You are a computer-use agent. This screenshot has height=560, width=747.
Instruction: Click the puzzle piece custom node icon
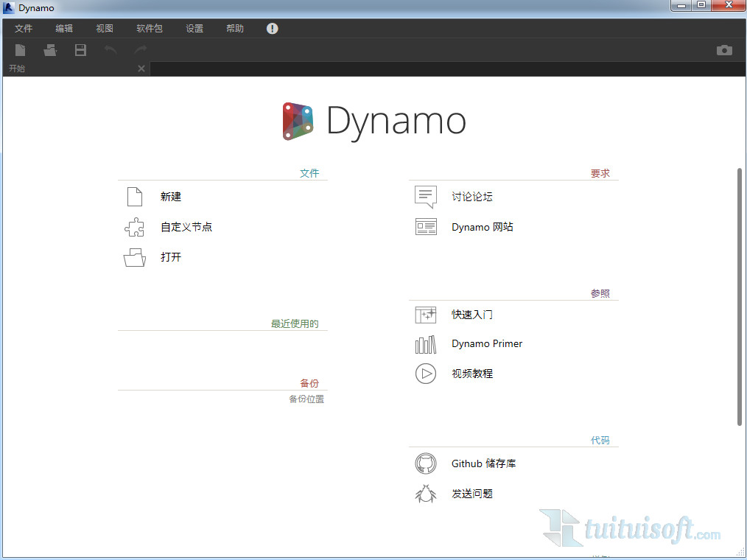coord(134,228)
